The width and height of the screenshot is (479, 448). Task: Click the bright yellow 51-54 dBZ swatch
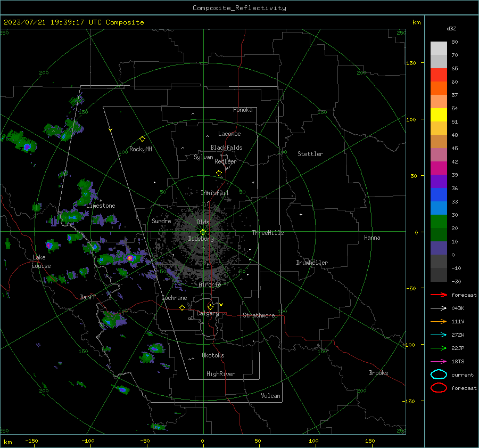pos(439,115)
